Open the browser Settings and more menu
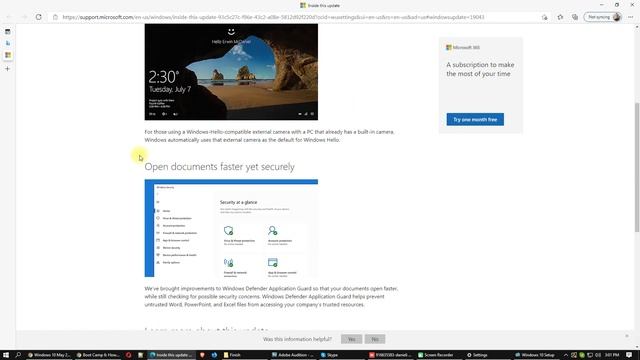 tap(631, 17)
